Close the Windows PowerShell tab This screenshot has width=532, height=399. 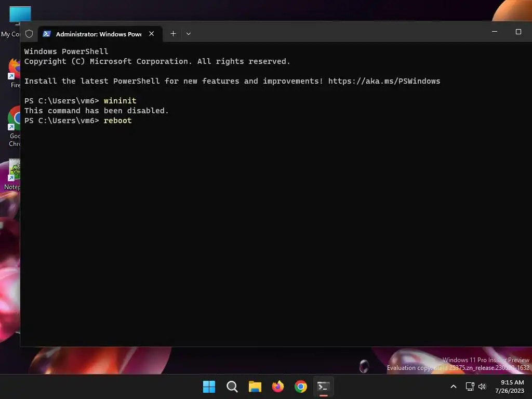(152, 34)
